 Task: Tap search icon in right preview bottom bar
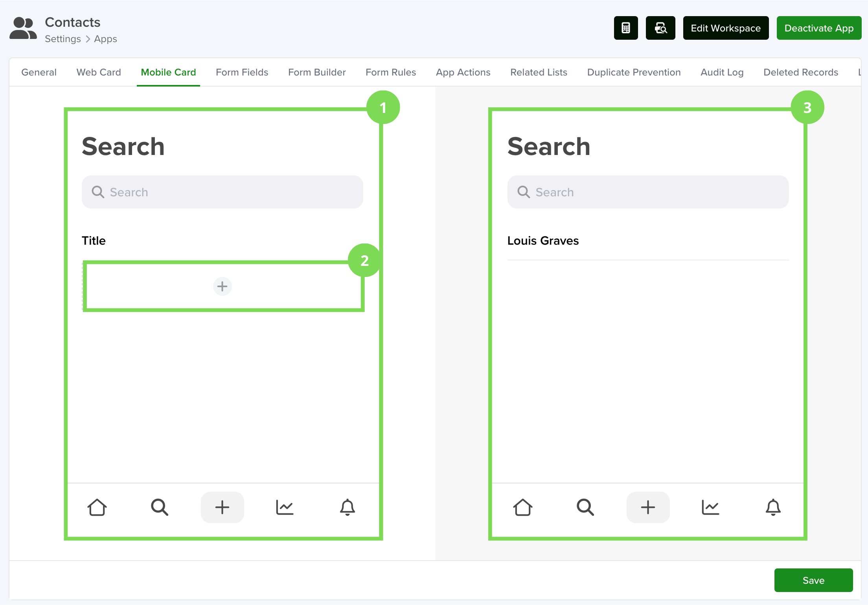tap(585, 507)
